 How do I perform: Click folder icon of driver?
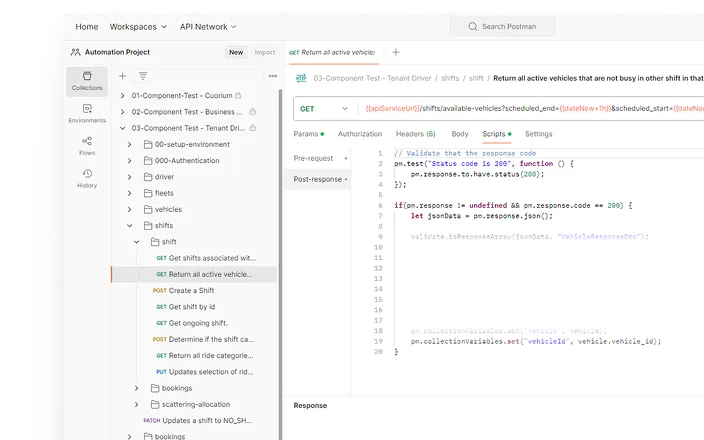(148, 176)
